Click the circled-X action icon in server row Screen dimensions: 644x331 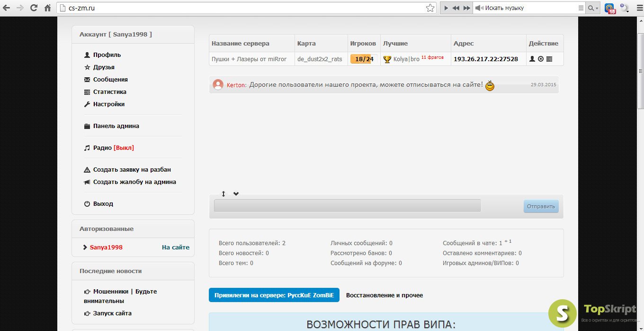pyautogui.click(x=541, y=59)
